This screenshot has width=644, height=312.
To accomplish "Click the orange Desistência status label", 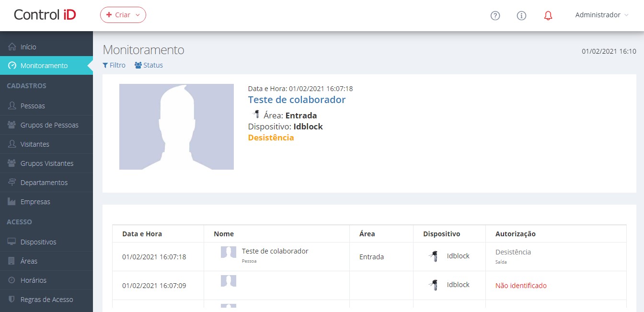I will pyautogui.click(x=271, y=138).
